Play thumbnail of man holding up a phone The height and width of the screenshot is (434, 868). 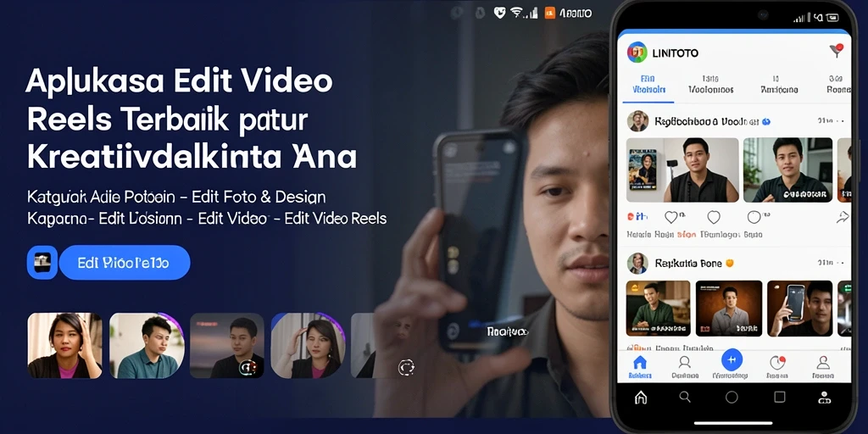799,309
